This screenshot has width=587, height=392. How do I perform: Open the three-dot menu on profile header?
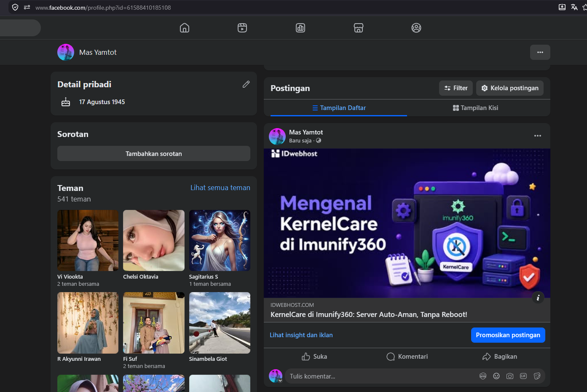pos(540,52)
